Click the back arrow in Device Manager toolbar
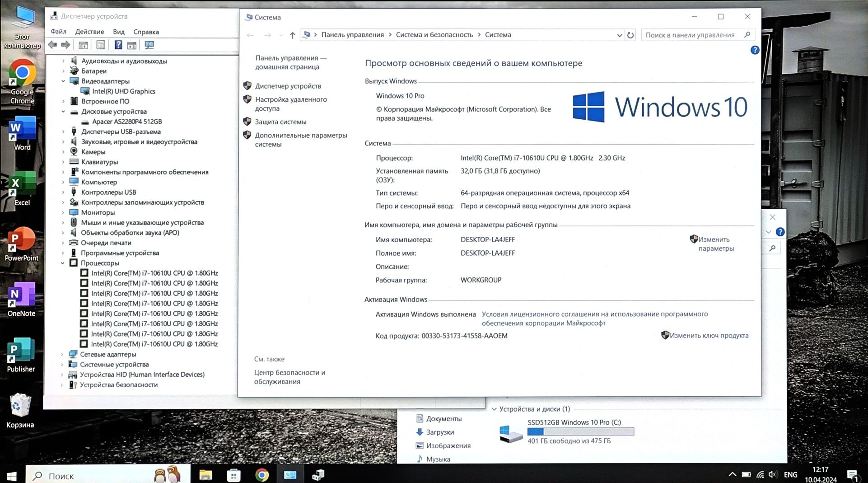Screen dimensions: 868x483 [53, 45]
